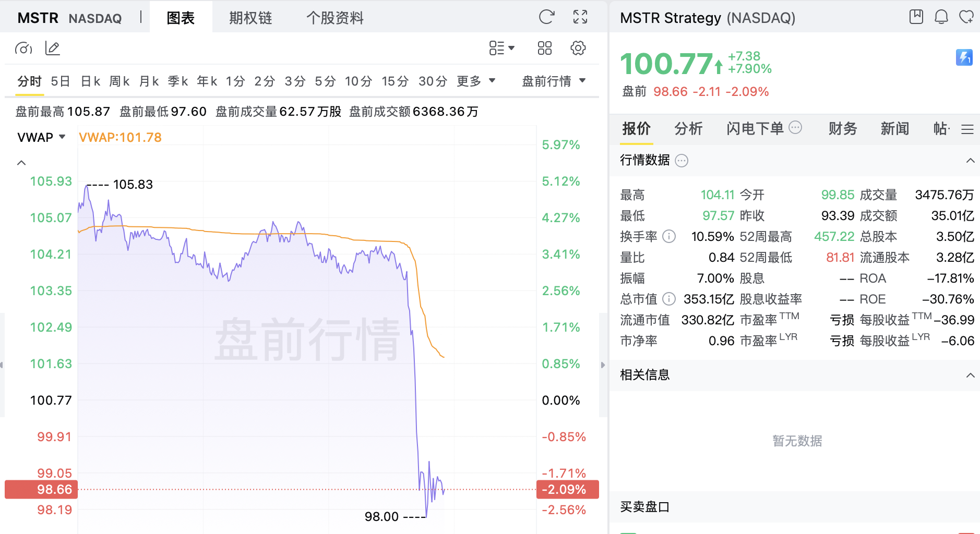Collapse the 相关信息 section

(970, 375)
